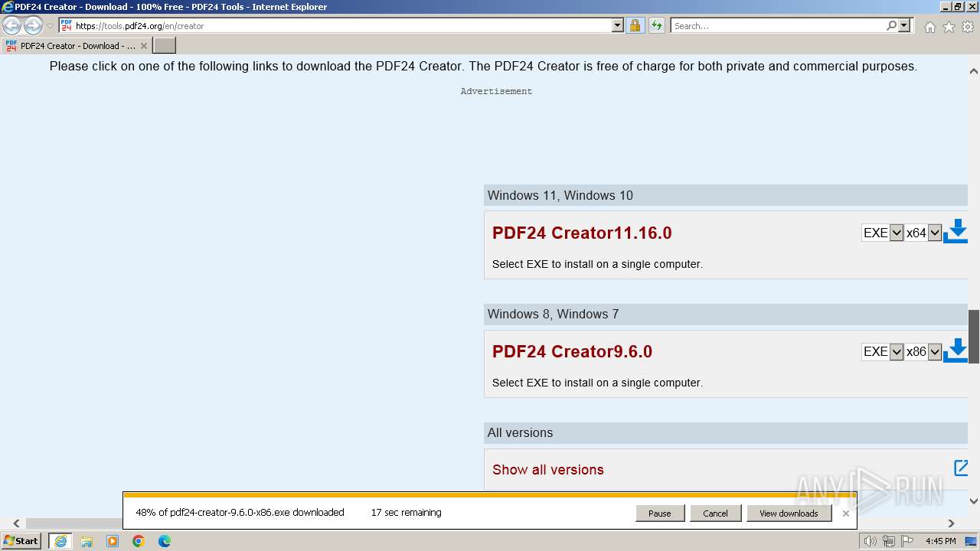The height and width of the screenshot is (551, 980).
Task: Pause the download
Action: tap(659, 514)
